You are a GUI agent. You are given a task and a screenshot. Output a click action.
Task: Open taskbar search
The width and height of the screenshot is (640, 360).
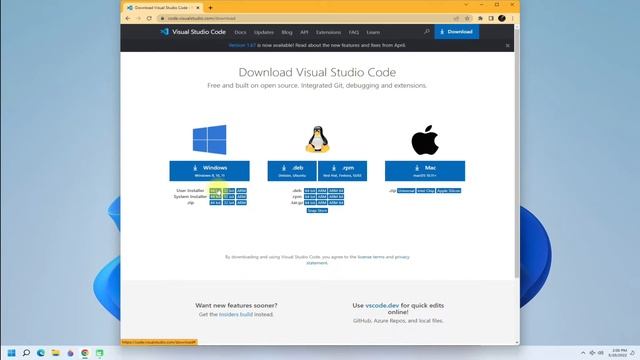click(x=26, y=353)
